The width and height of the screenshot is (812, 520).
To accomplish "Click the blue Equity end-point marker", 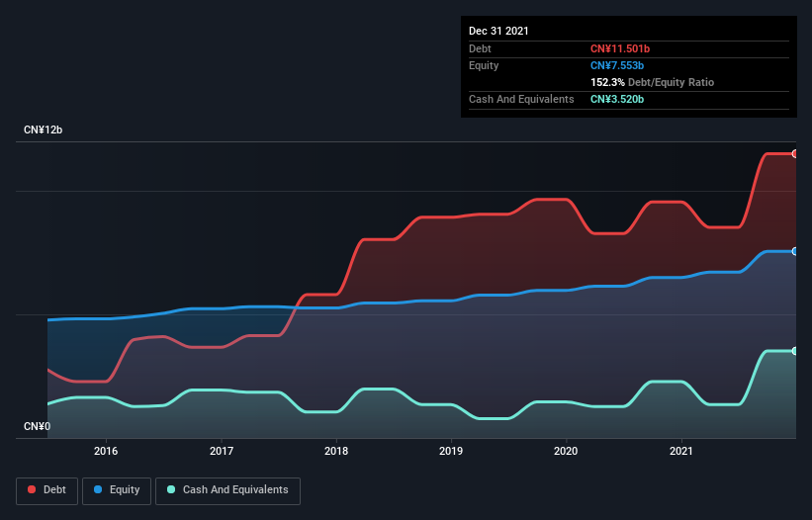I will (x=795, y=251).
